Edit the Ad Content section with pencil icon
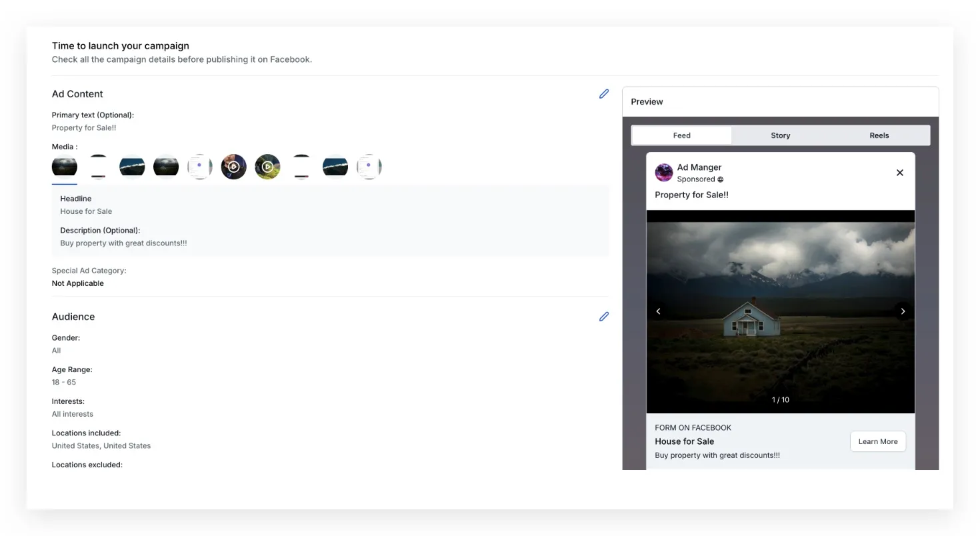The image size is (980, 536). 604,94
